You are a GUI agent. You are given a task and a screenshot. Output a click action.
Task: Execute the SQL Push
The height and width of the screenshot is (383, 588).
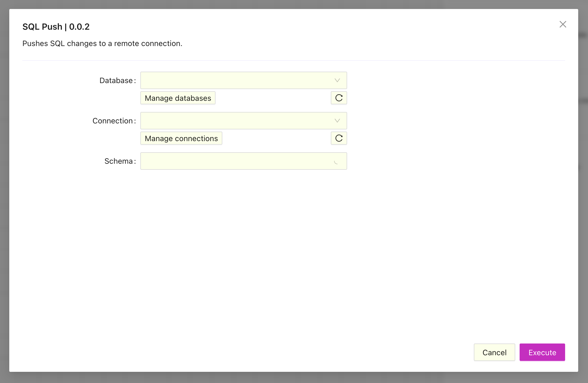[542, 352]
